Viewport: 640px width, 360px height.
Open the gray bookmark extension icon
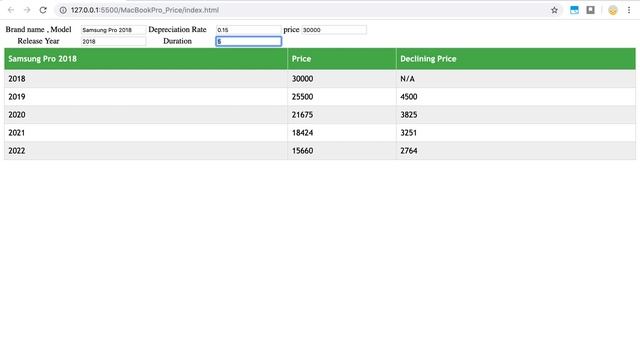pyautogui.click(x=591, y=10)
